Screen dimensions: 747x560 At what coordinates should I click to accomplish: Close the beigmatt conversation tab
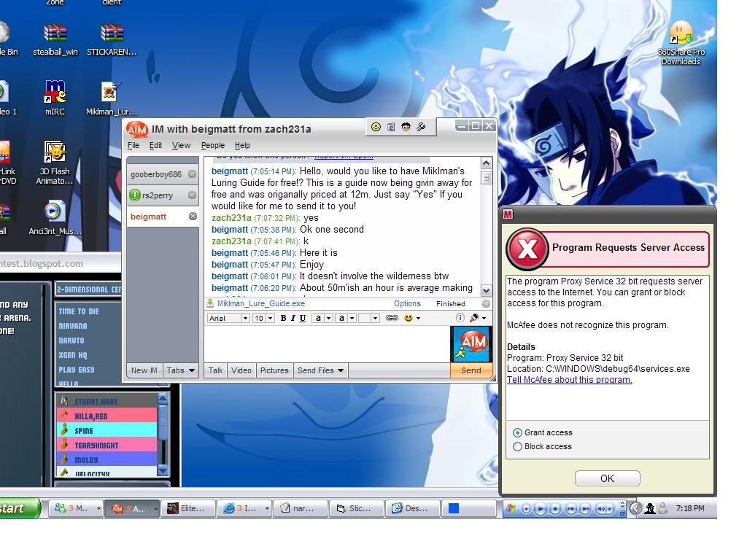193,216
